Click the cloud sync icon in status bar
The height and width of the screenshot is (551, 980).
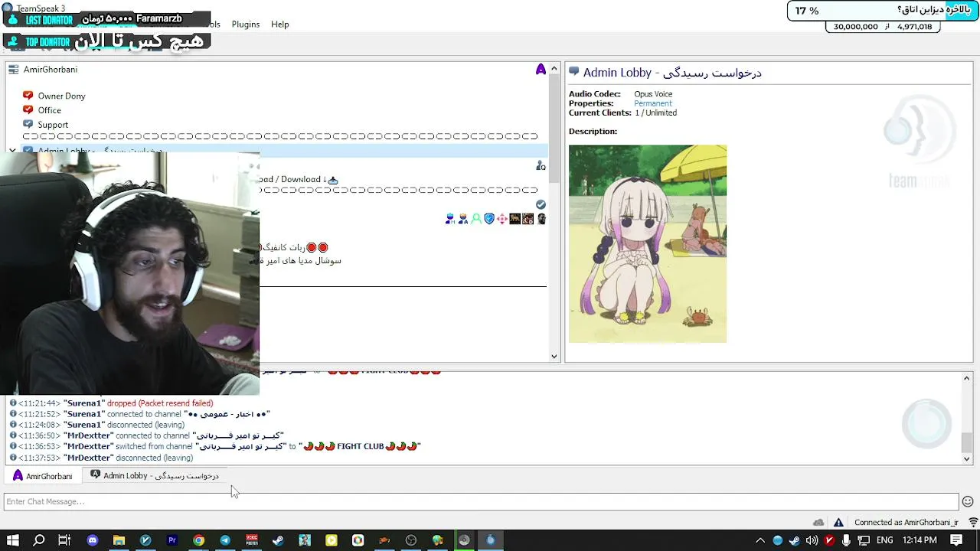click(x=818, y=523)
